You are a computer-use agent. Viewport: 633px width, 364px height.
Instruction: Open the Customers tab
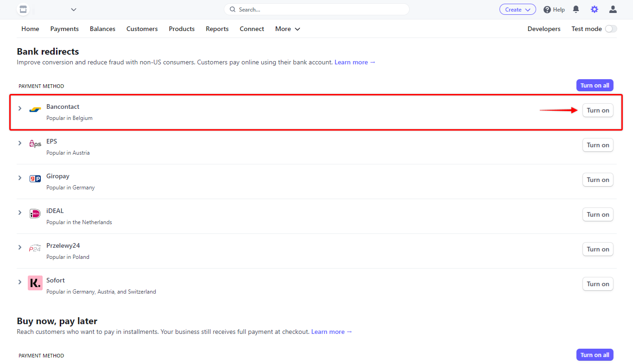point(142,29)
